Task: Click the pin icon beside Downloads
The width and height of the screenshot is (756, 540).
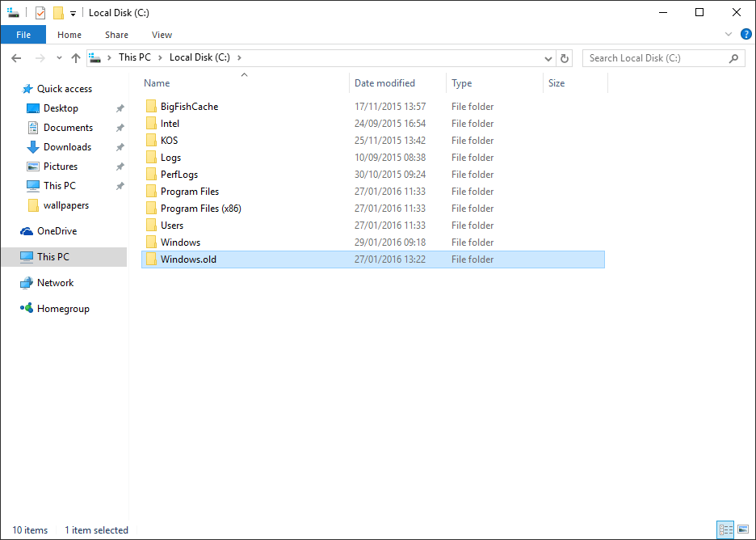Action: click(x=120, y=147)
